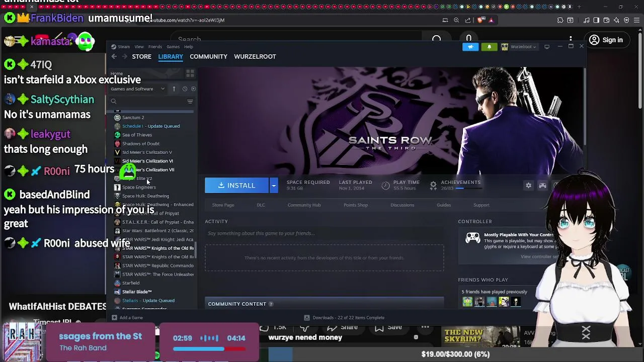The width and height of the screenshot is (644, 362).
Task: Open Discussions link
Action: 402,205
